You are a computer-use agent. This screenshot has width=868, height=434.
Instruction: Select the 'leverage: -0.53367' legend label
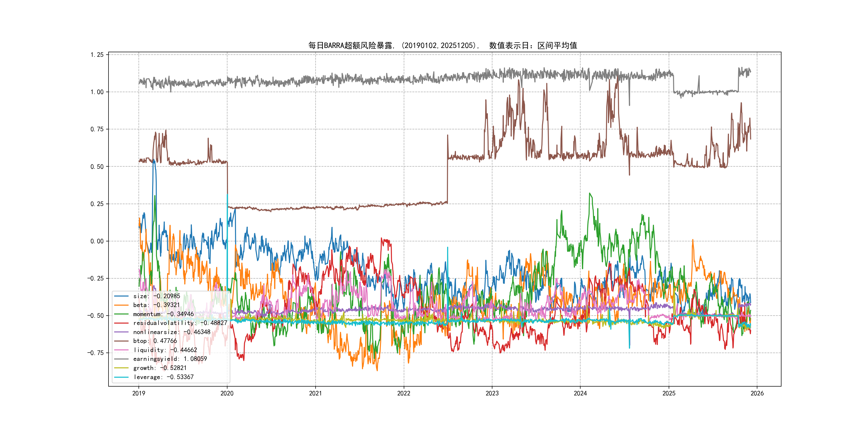(x=163, y=377)
